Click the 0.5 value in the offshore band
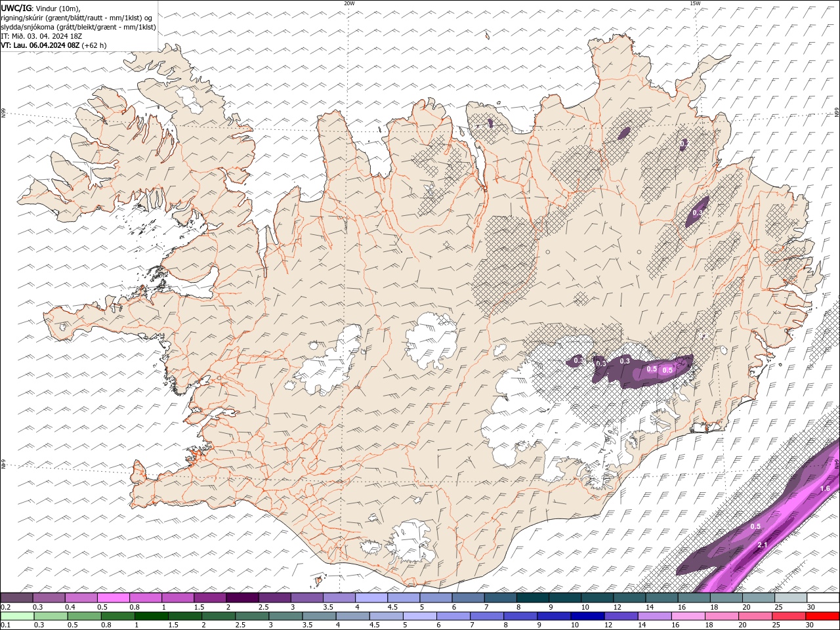The image size is (840, 630). [755, 526]
